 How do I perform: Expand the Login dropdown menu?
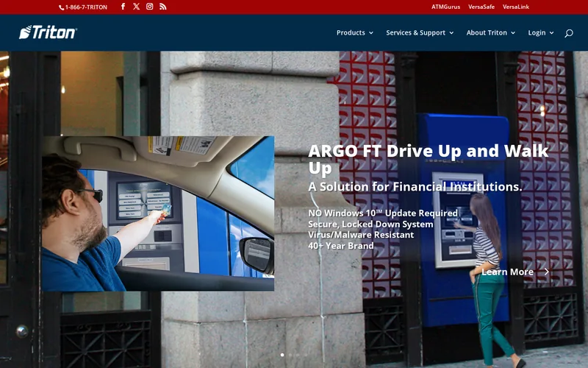coord(541,32)
